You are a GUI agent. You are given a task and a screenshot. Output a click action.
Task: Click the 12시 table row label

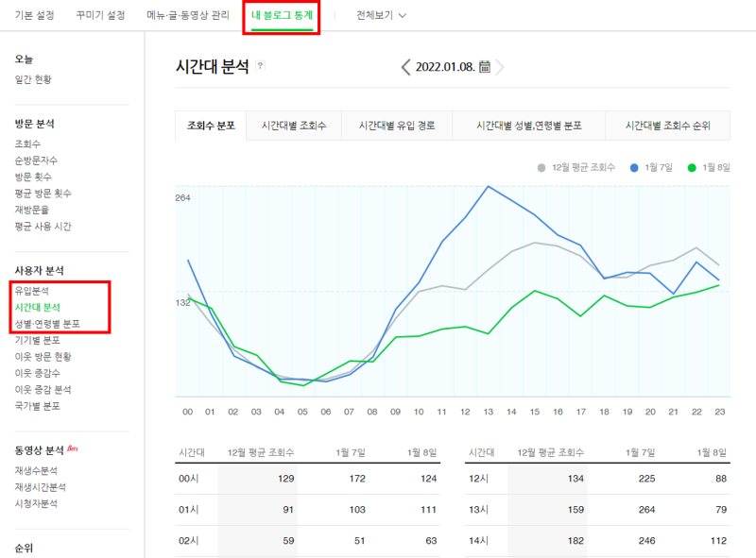pos(478,479)
